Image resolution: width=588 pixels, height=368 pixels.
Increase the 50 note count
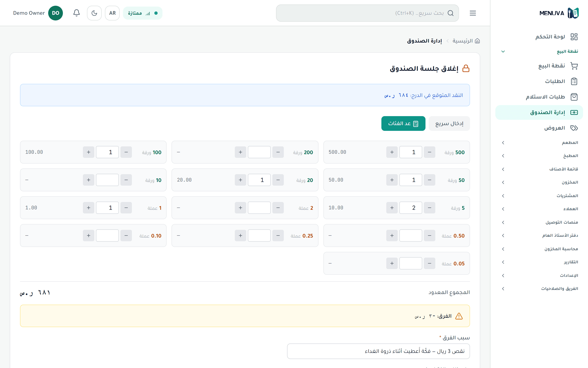click(x=392, y=180)
